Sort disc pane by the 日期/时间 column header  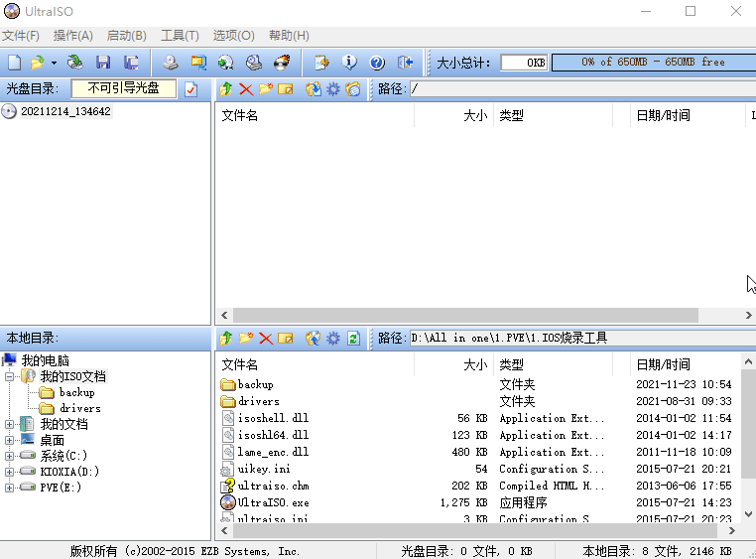click(x=688, y=116)
